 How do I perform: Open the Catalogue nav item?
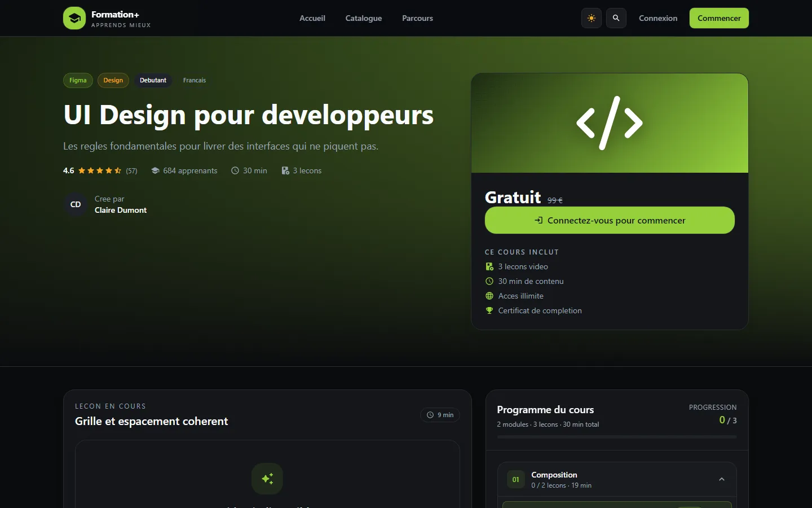pos(364,18)
